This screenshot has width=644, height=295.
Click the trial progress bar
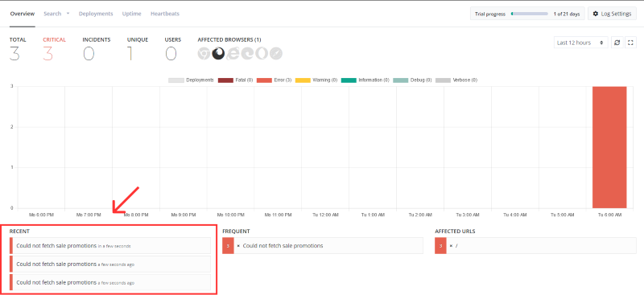(530, 14)
